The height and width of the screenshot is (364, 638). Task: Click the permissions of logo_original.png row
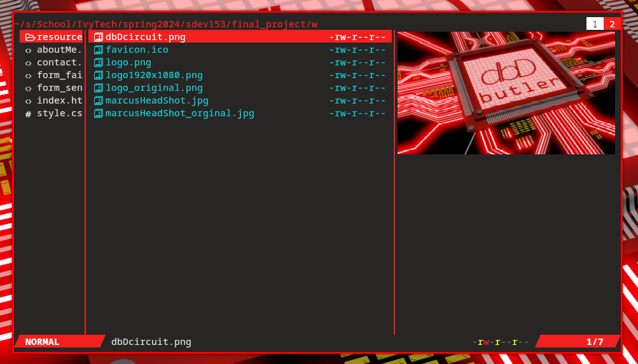coord(357,88)
